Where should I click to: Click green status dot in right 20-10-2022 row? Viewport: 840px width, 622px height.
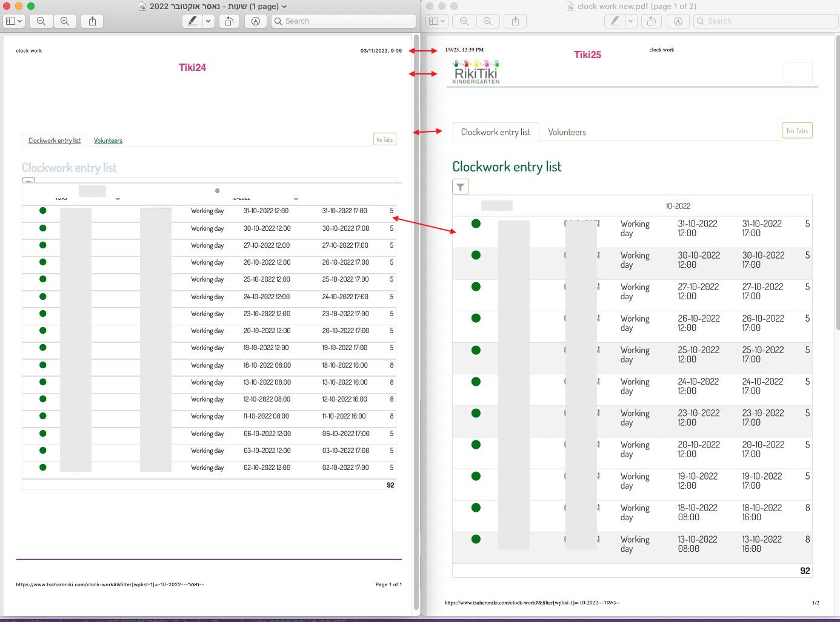tap(476, 445)
